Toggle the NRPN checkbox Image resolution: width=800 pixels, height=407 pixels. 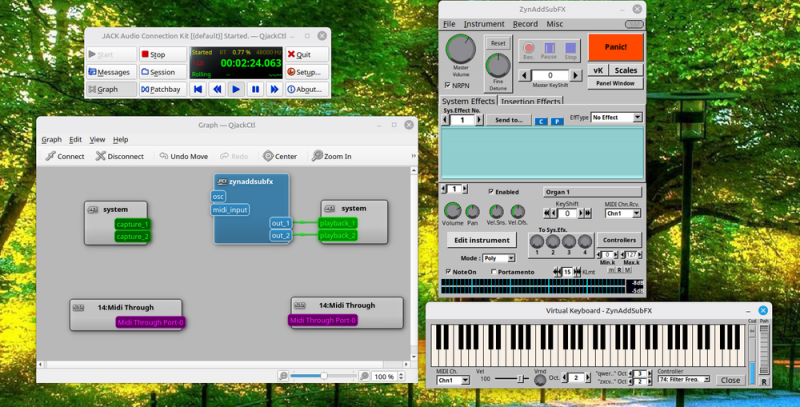(447, 86)
